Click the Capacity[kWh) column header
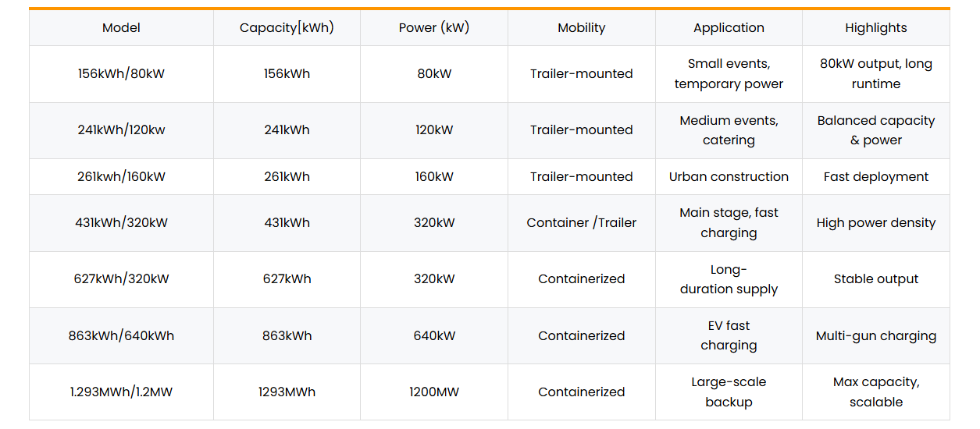 tap(287, 28)
